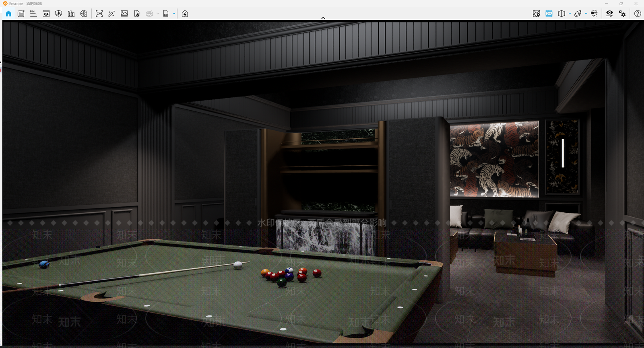Open Visual Settings eye icon
The height and width of the screenshot is (348, 644).
(x=610, y=14)
